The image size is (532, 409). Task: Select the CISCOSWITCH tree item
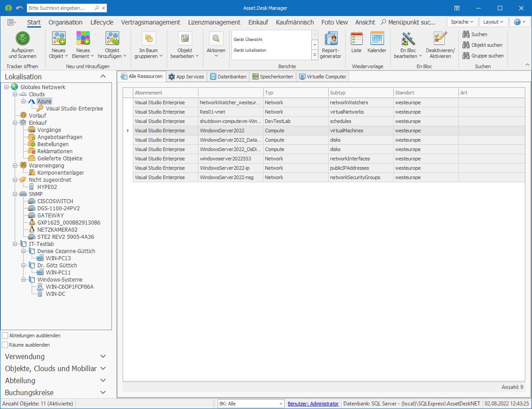55,201
